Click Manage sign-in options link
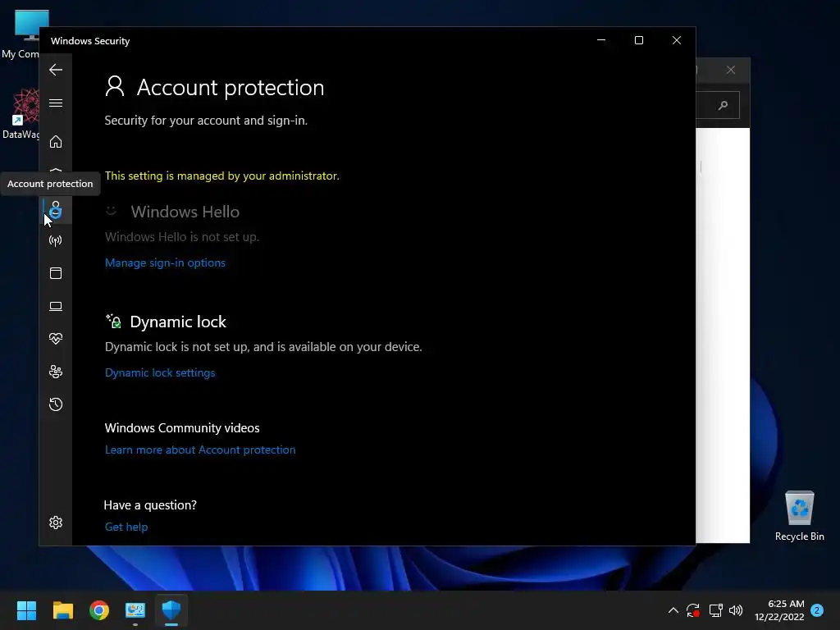840x630 pixels. [165, 262]
